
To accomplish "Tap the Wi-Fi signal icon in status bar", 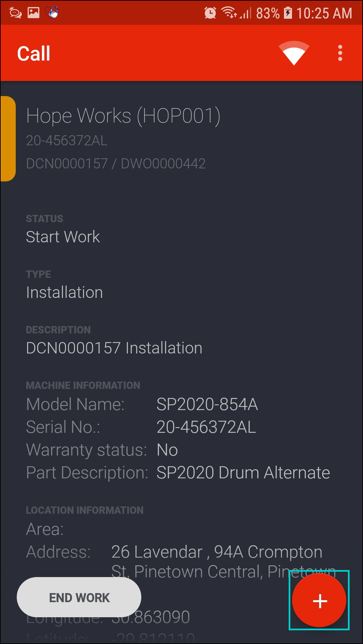I will tap(229, 13).
